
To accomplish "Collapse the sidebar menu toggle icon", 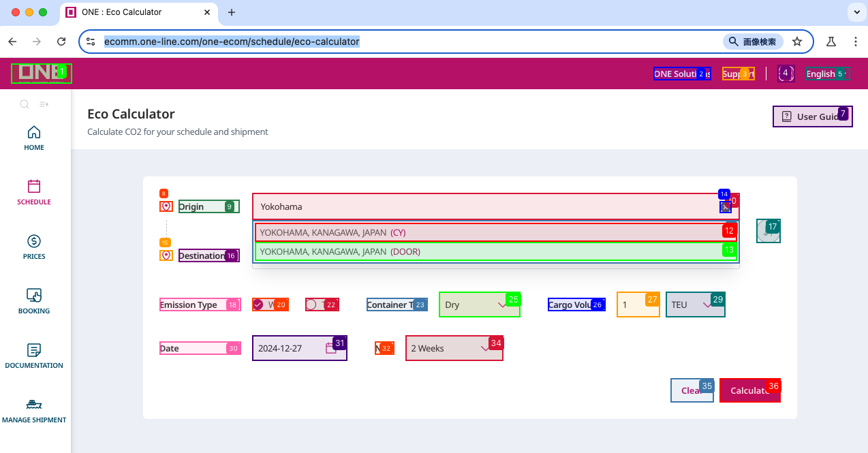I will (44, 104).
